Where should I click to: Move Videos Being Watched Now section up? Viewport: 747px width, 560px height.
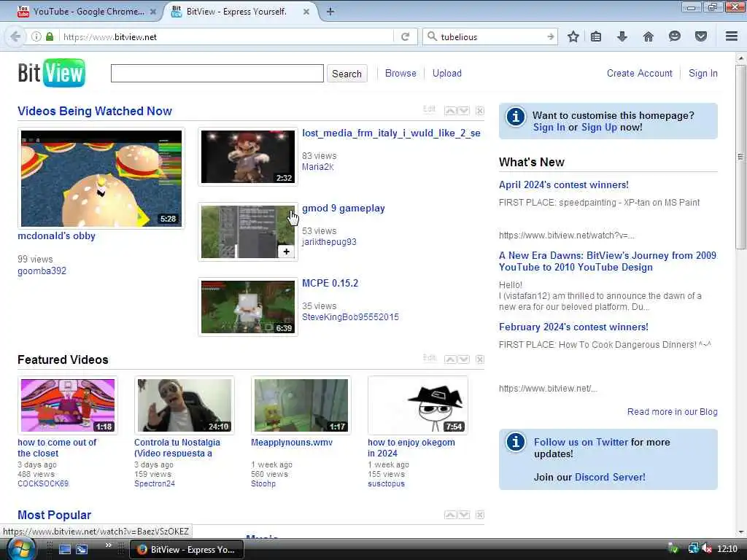coord(450,111)
